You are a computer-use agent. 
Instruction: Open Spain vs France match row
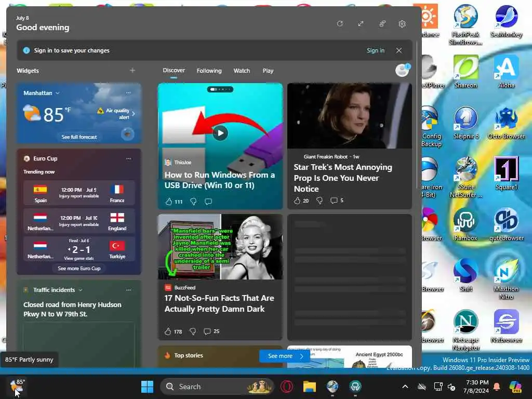point(79,193)
